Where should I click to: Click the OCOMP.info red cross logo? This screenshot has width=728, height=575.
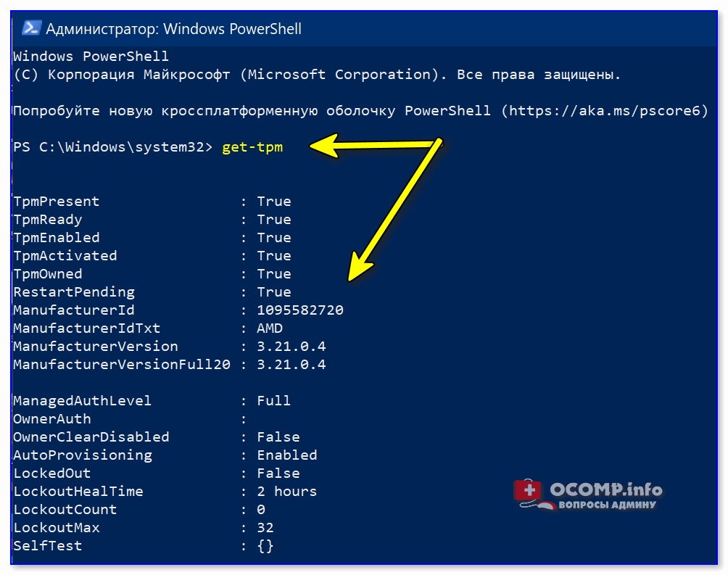pyautogui.click(x=528, y=489)
